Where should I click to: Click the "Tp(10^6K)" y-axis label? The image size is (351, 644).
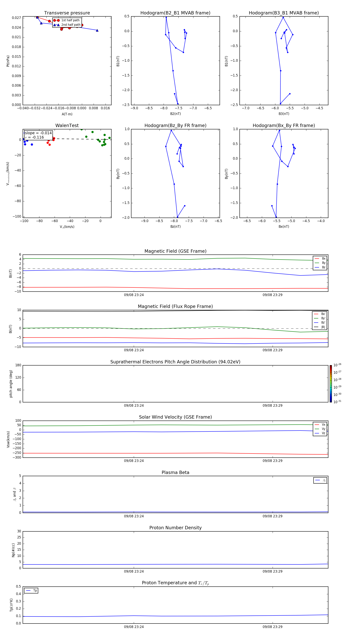click(11, 605)
